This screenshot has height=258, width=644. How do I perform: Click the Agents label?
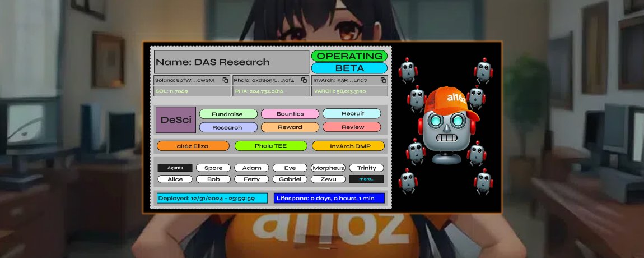[175, 168]
